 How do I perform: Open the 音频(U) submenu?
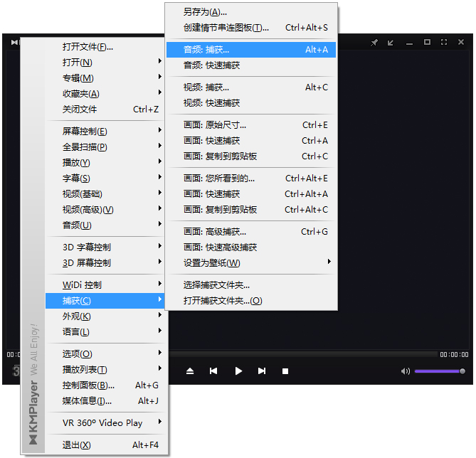pyautogui.click(x=105, y=225)
